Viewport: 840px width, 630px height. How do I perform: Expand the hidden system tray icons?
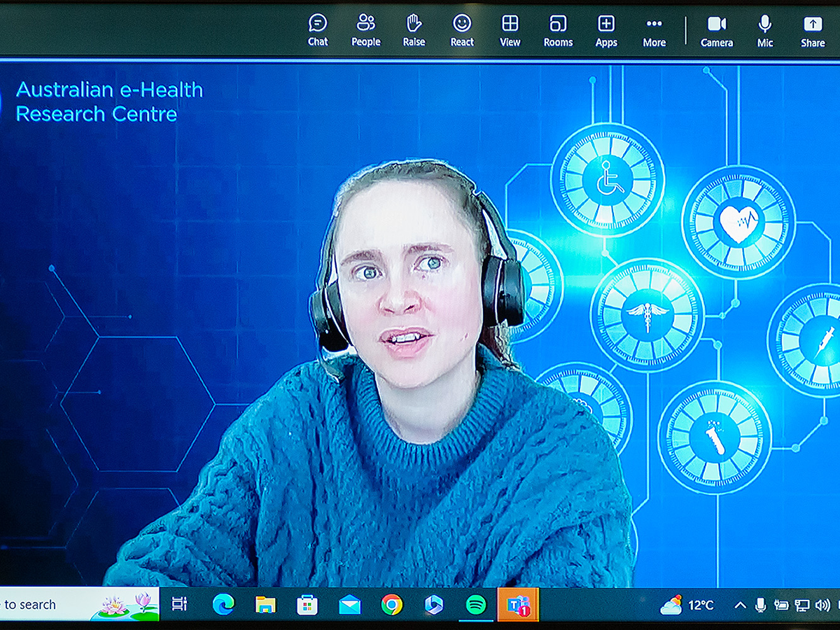tap(740, 605)
